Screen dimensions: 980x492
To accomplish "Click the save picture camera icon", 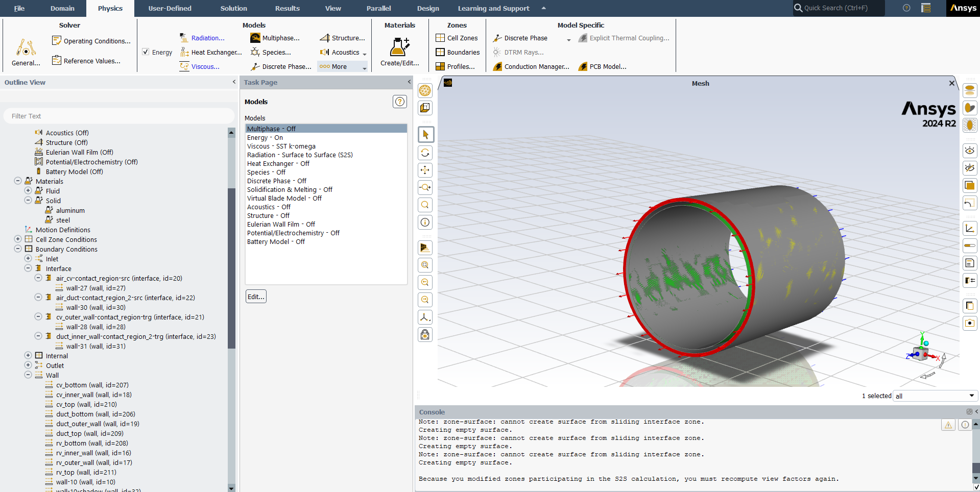I will click(970, 323).
